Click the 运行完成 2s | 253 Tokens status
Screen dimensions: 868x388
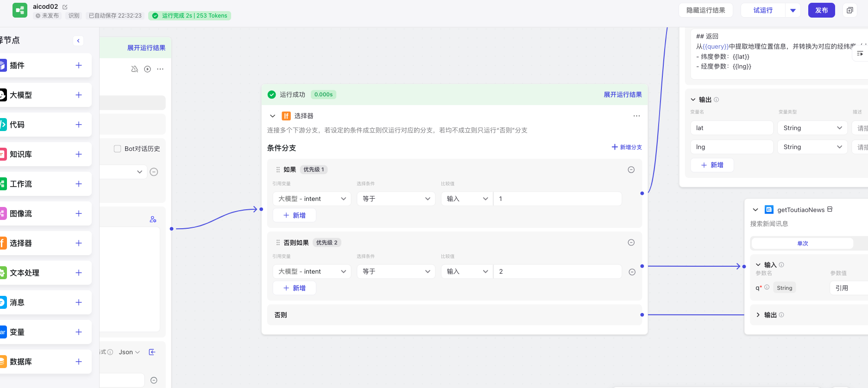click(x=190, y=16)
